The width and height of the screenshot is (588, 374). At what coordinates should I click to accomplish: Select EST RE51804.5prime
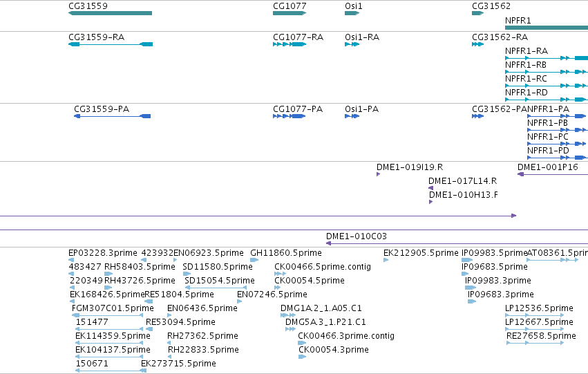149,301
